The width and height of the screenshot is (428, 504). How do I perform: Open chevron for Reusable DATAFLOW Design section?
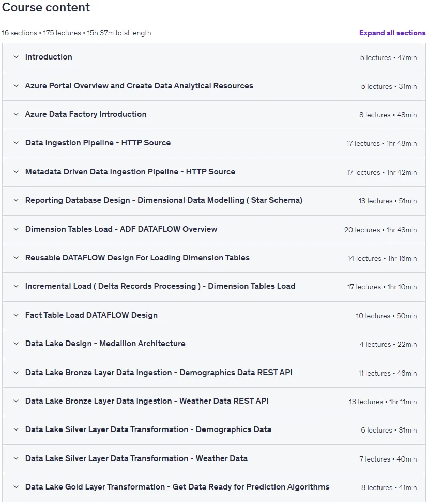coord(16,258)
